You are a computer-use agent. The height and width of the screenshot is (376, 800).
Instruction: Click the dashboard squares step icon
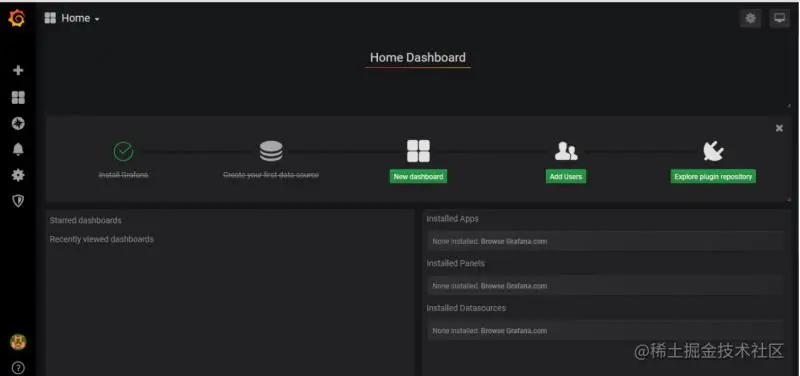tap(418, 151)
